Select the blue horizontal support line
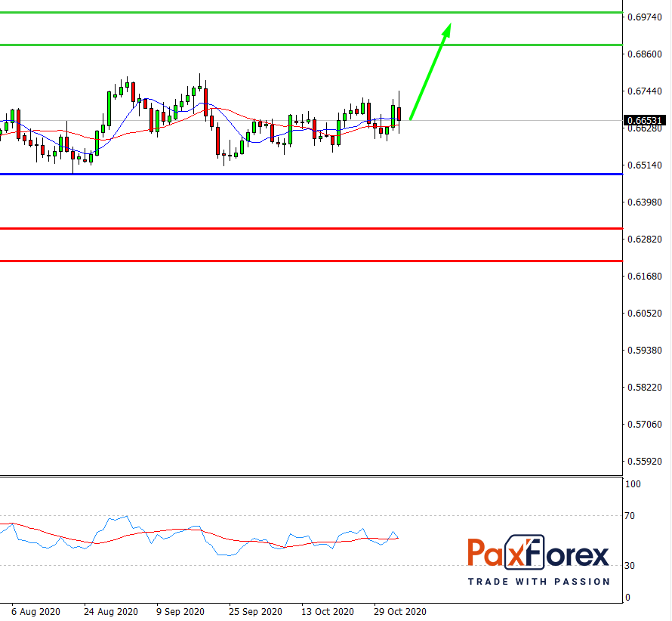Viewport: 672px width, 621px height. [x=311, y=174]
